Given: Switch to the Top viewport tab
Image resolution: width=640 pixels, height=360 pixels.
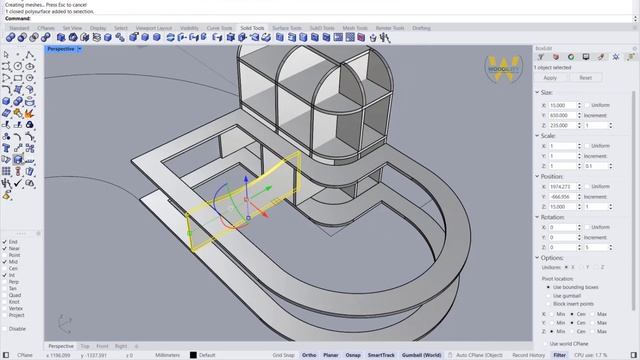Looking at the screenshot, I should [84, 346].
